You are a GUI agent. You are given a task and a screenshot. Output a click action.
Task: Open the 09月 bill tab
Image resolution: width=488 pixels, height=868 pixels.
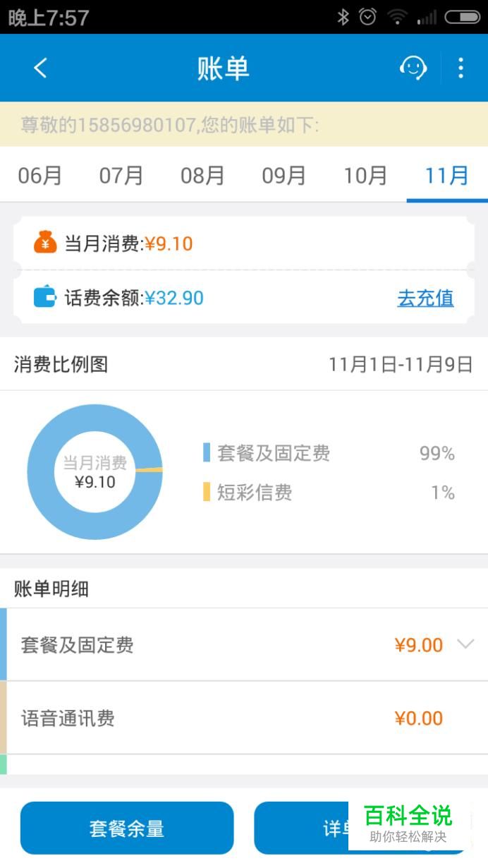pyautogui.click(x=283, y=175)
